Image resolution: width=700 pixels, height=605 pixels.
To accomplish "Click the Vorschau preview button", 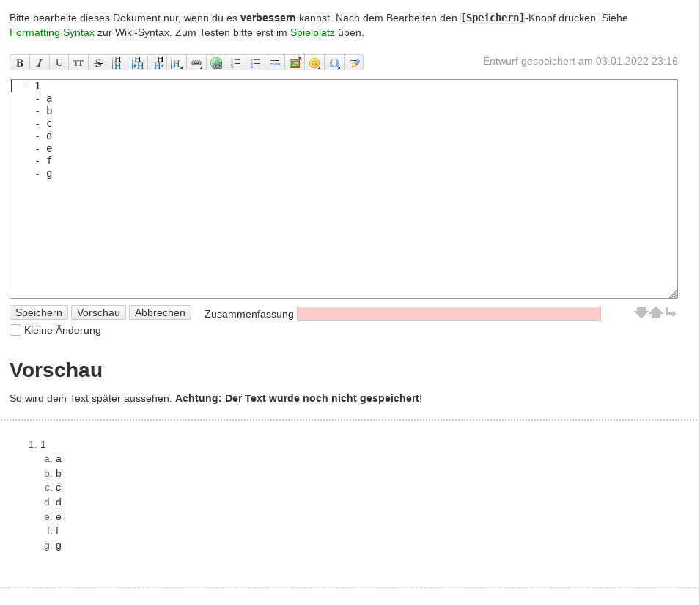I will [98, 312].
